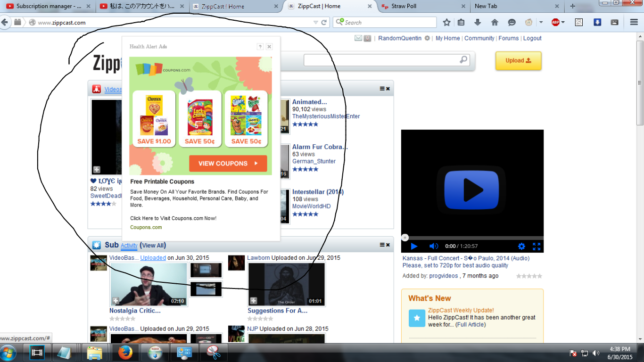Open the chat smiley toolbar icon

click(x=512, y=22)
